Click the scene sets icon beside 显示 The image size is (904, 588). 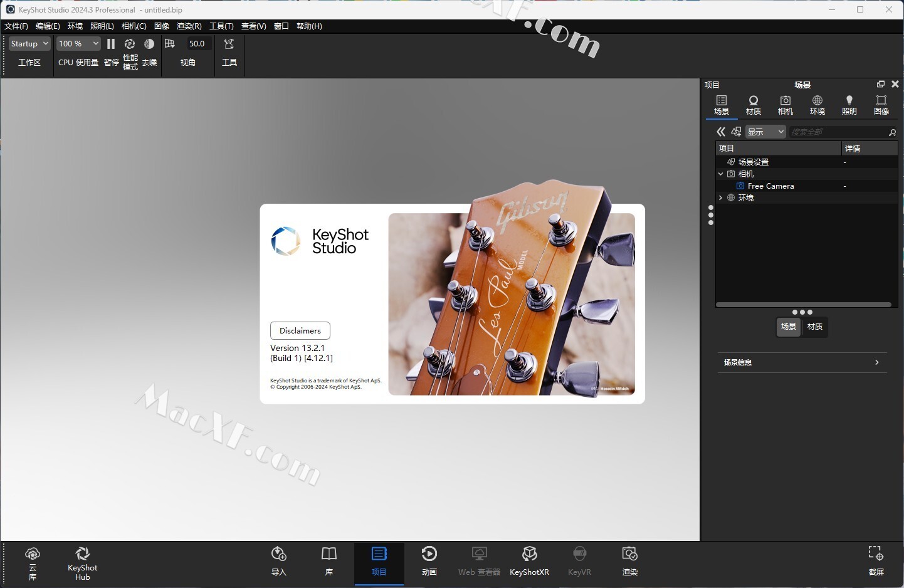[737, 132]
